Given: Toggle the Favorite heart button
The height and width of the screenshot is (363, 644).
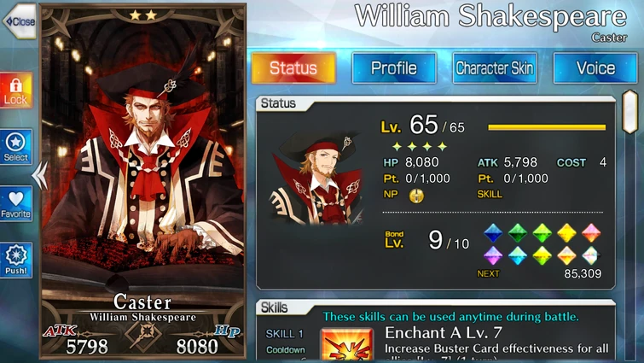Looking at the screenshot, I should [16, 203].
